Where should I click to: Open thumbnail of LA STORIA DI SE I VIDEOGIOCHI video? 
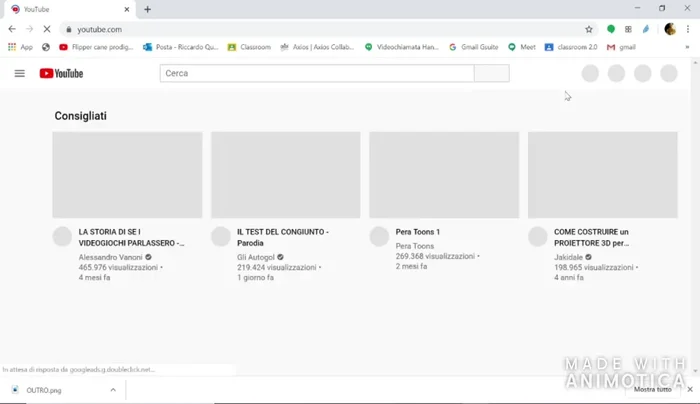(127, 175)
